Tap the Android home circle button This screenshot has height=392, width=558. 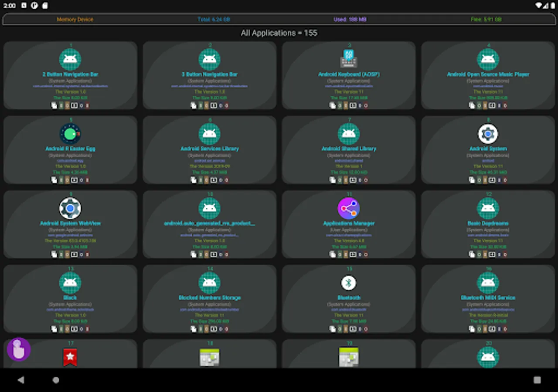(x=56, y=380)
